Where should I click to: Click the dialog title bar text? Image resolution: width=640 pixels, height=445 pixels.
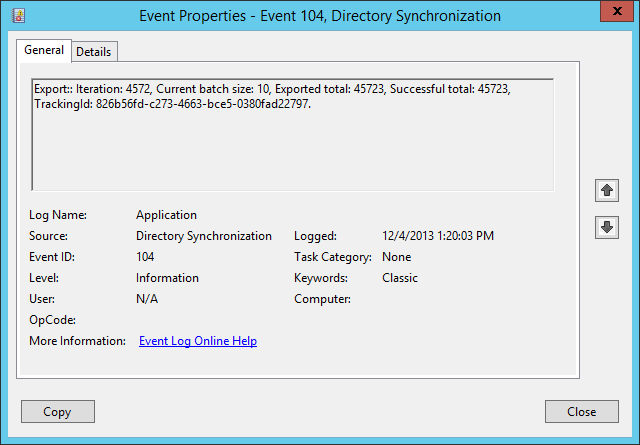click(x=319, y=16)
